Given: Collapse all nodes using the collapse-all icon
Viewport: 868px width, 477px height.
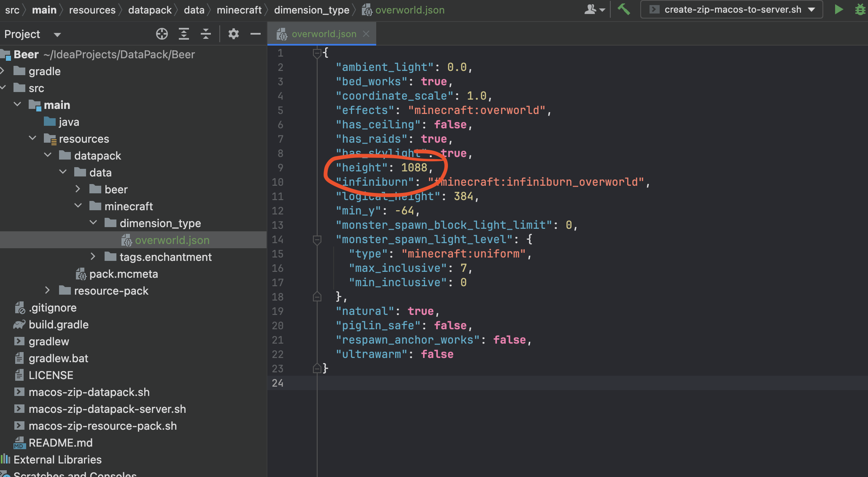Looking at the screenshot, I should point(206,34).
